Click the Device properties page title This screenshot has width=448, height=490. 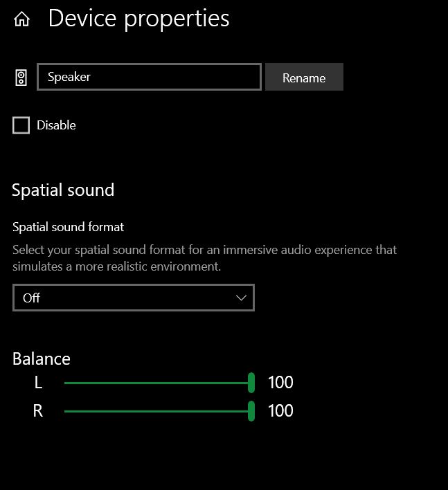138,19
